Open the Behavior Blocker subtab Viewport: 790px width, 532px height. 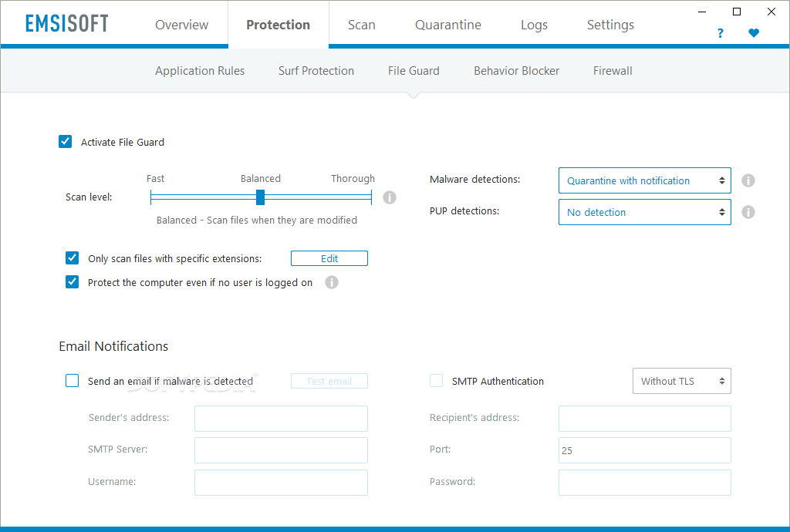coord(516,71)
